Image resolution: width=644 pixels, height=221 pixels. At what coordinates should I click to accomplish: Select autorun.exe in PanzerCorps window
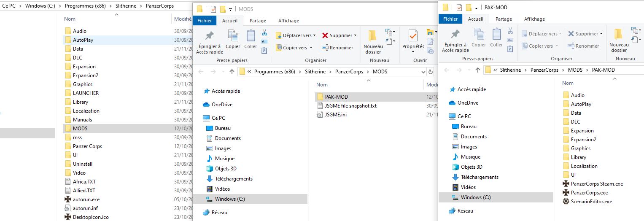82,199
